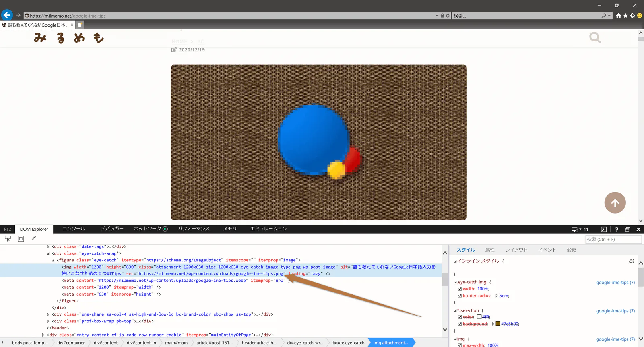Viewport: 644px width, 347px height.
Task: Open google-ime-tips (7) link for .eye-catch img
Action: [x=615, y=283]
